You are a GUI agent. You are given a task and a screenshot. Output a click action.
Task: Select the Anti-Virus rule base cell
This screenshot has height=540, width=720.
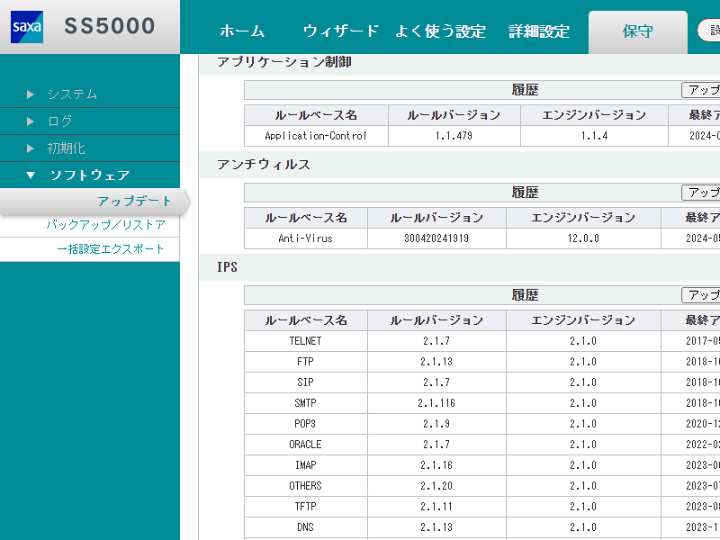coord(305,239)
